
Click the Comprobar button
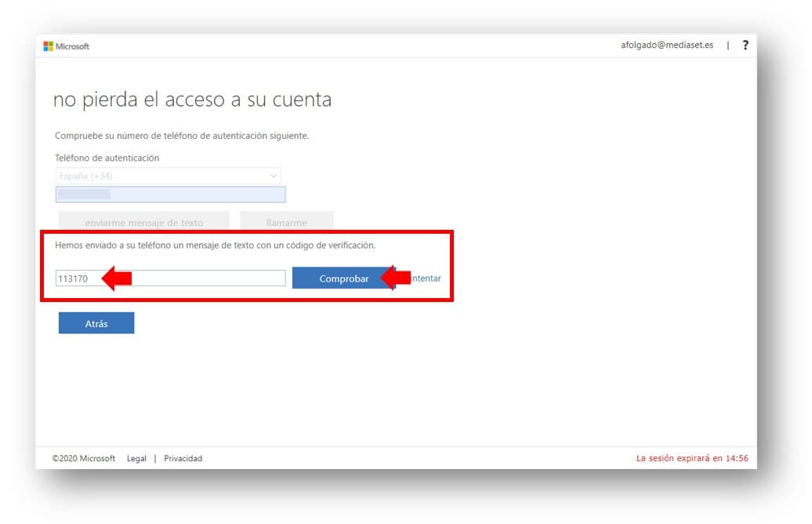pyautogui.click(x=343, y=278)
